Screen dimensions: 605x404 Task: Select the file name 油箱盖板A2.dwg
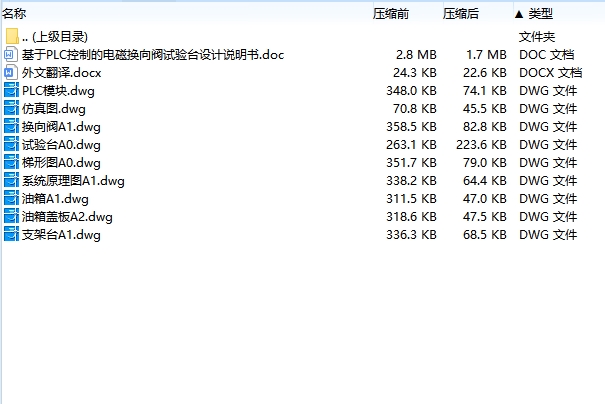coord(67,217)
